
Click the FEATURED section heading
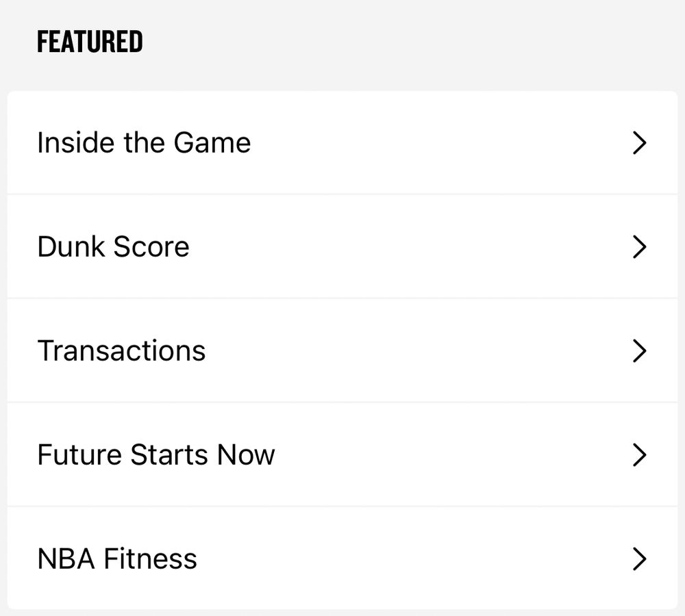click(90, 42)
